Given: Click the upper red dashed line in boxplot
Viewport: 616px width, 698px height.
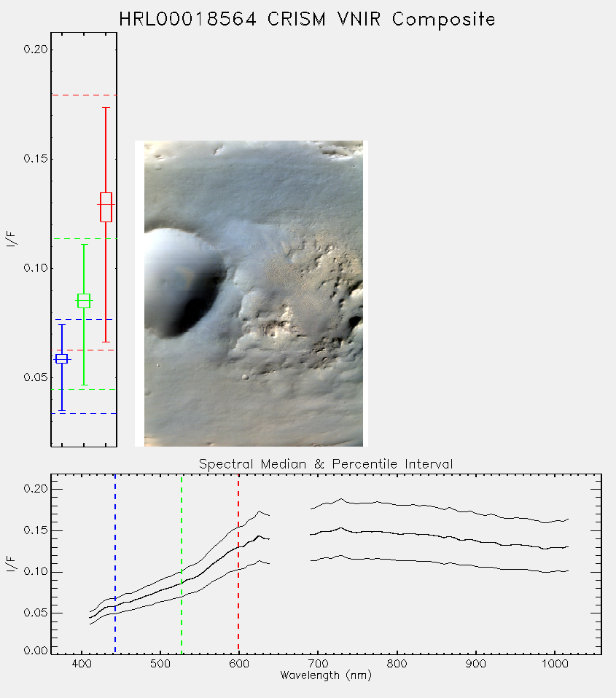Looking at the screenshot, I should point(84,95).
